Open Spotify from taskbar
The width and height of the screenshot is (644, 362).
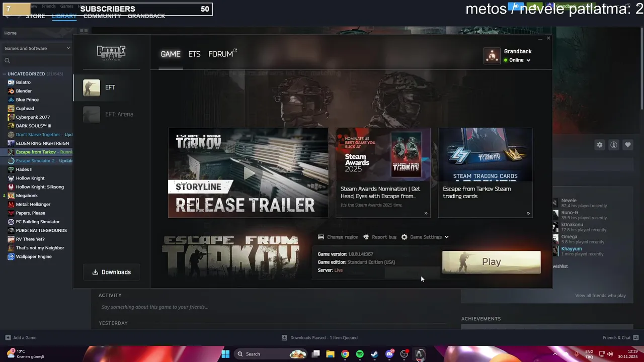(x=360, y=354)
